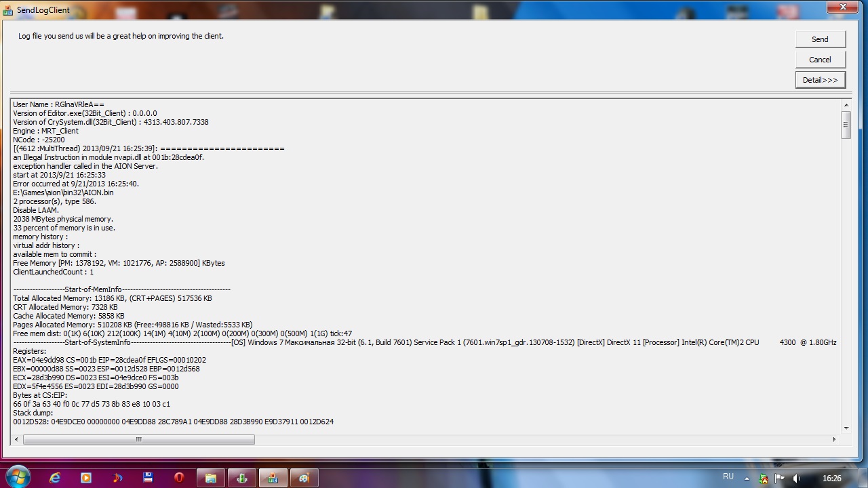Image resolution: width=868 pixels, height=488 pixels.
Task: Click the 'ClientLaunchedCount : 1' line
Action: pyautogui.click(x=53, y=272)
